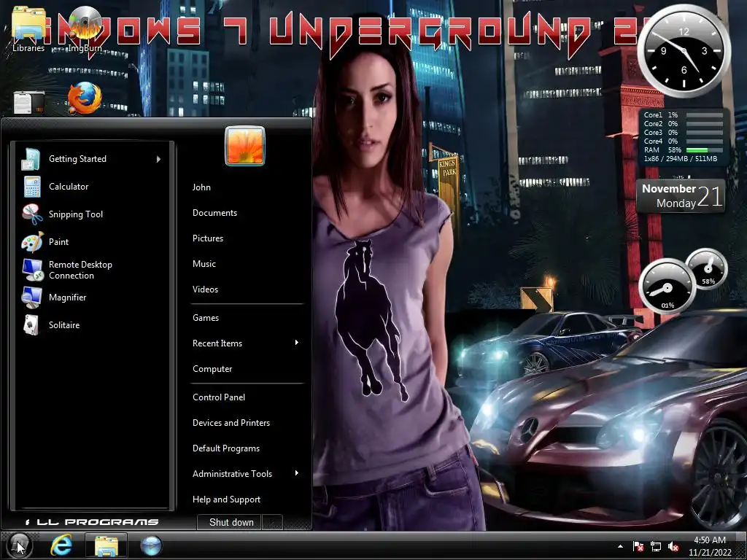Expand Administrative Tools submenu arrow
Viewport: 747px width, 560px height.
tap(297, 473)
